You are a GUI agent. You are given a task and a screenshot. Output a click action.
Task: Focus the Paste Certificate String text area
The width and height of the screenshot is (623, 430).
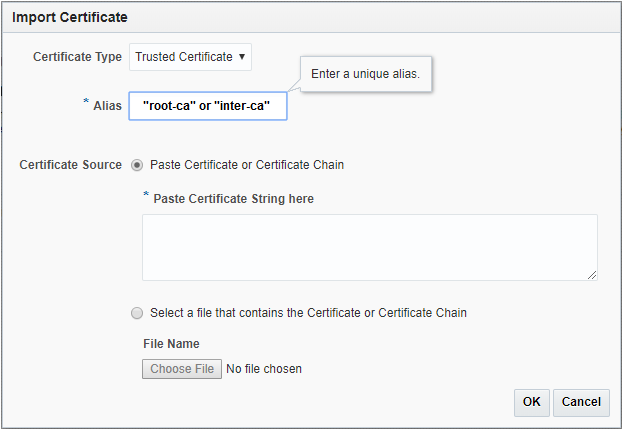[x=369, y=246]
